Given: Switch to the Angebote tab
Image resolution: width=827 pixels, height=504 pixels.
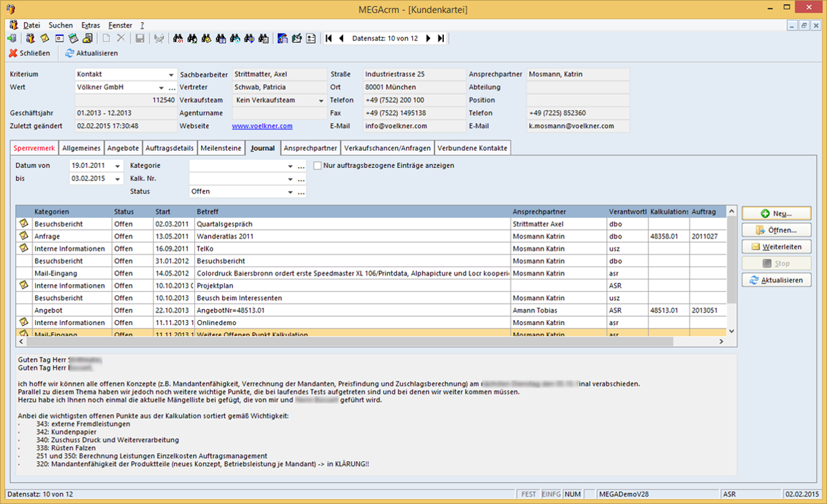Looking at the screenshot, I should click(x=123, y=148).
